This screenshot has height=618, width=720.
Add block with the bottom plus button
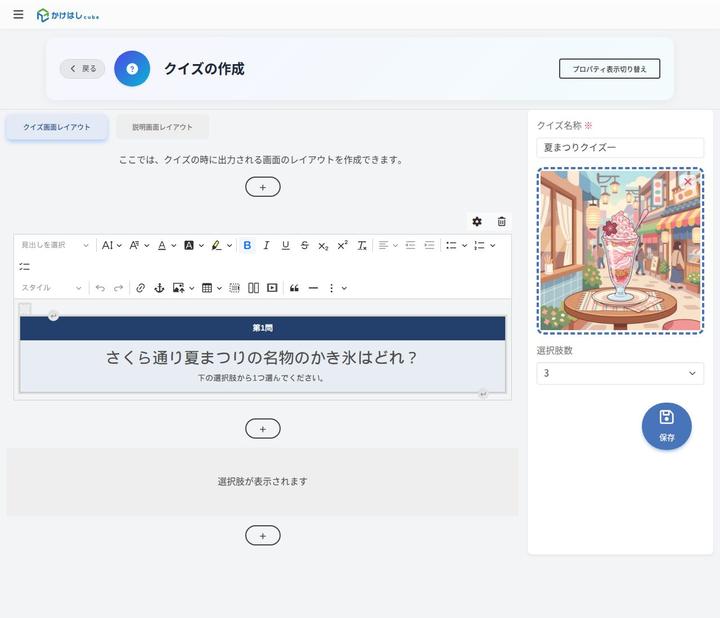point(263,535)
